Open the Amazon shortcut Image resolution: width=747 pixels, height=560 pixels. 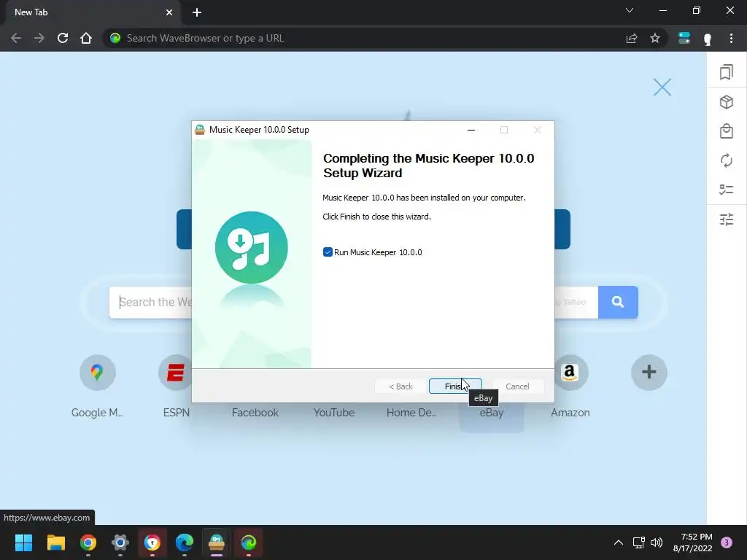(x=571, y=373)
